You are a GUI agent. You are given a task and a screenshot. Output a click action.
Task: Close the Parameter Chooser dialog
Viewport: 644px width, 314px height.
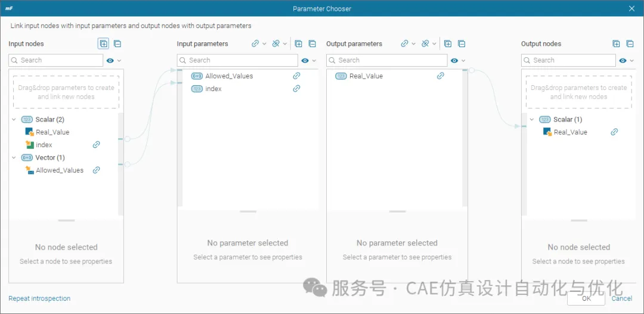(x=632, y=8)
